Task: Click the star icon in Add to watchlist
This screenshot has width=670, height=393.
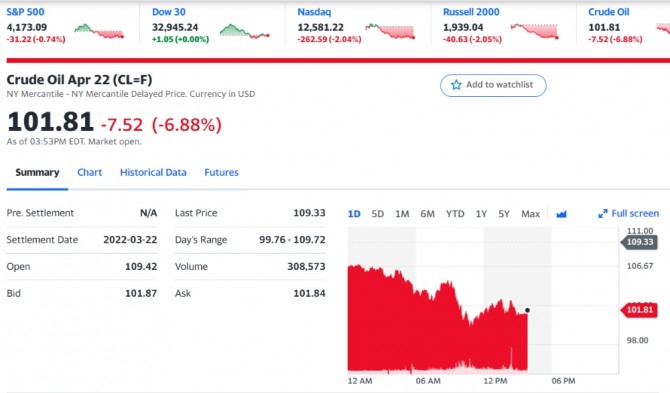Action: [456, 85]
